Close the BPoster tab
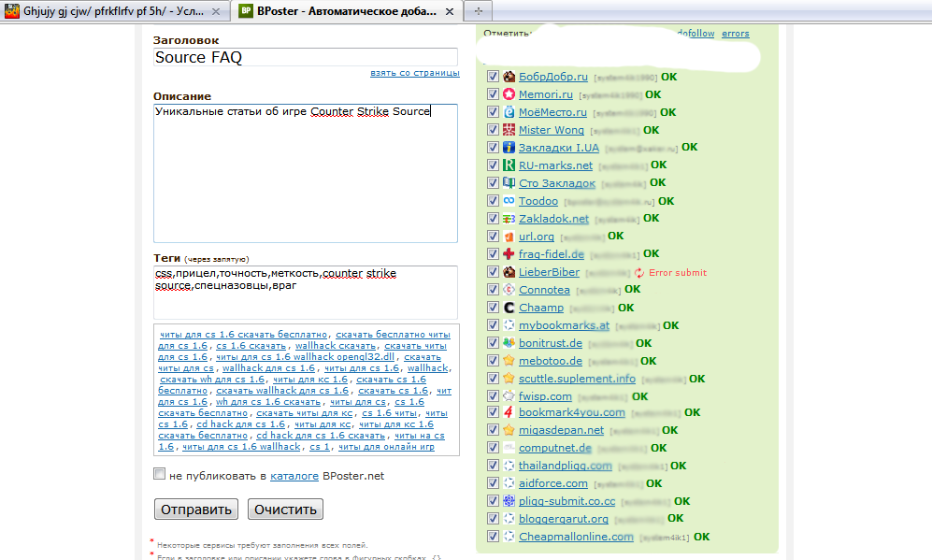Image resolution: width=932 pixels, height=560 pixels. click(450, 11)
